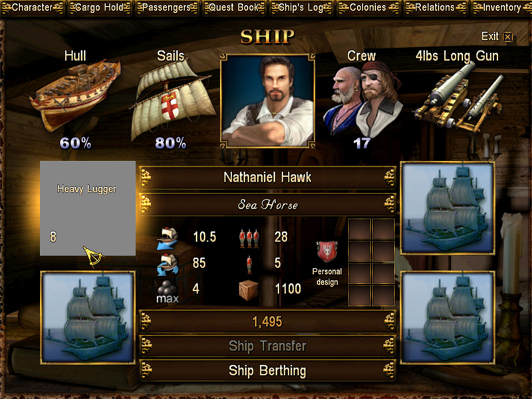Click the Personal design red shield icon
Screen dimensions: 532x399
(x=327, y=252)
